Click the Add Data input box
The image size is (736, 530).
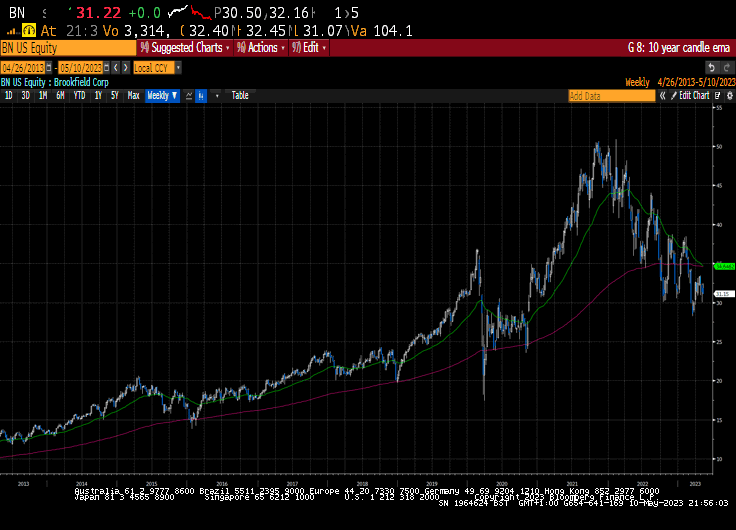coord(612,96)
